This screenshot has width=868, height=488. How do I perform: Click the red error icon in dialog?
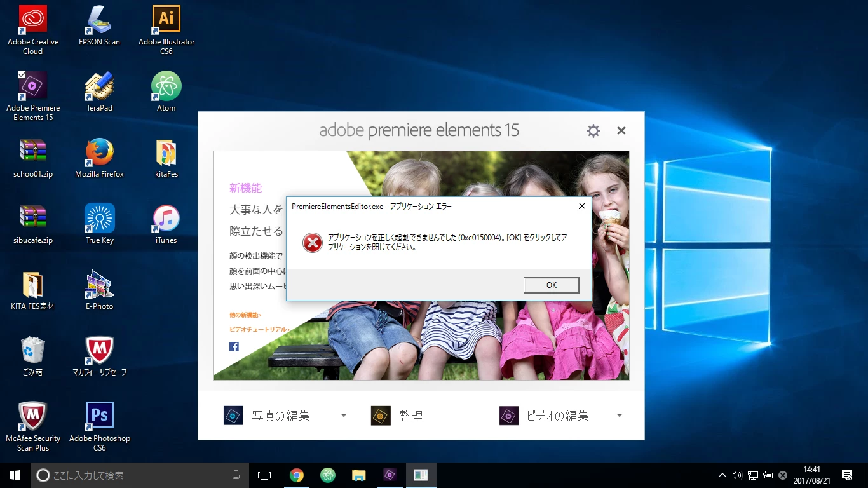pos(312,243)
